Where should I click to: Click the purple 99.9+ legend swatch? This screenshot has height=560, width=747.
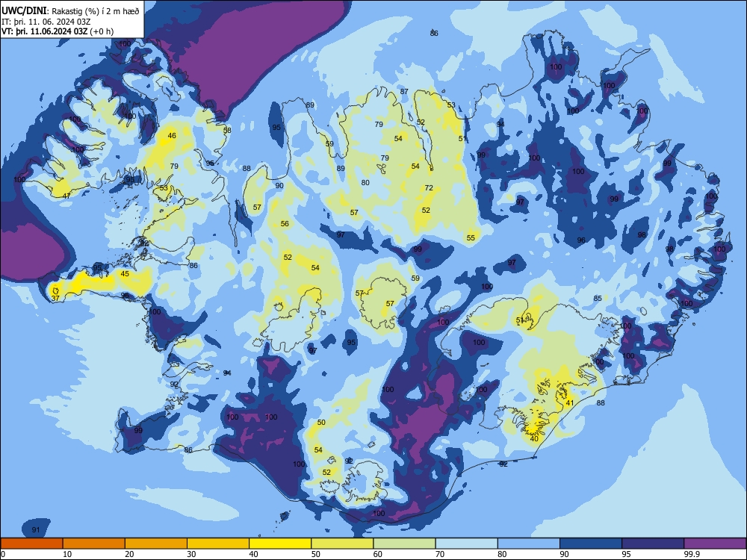(715, 544)
